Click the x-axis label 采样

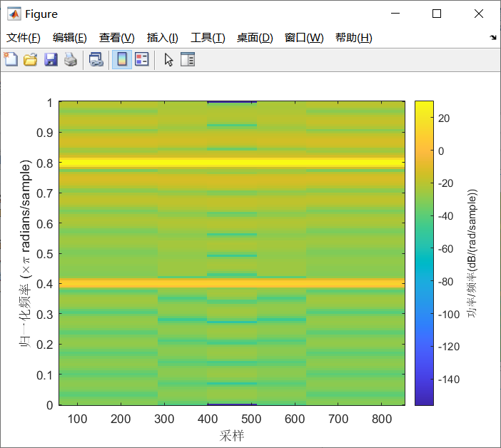click(x=232, y=436)
